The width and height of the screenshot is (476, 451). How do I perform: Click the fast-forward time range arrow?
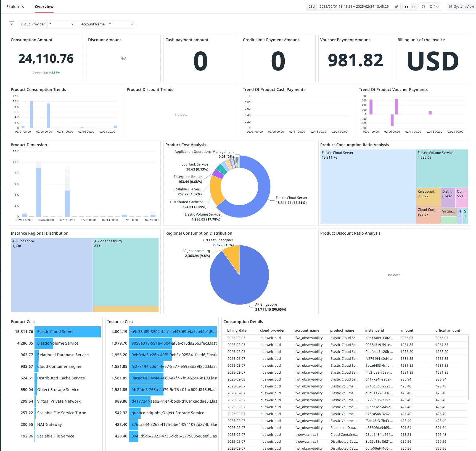click(413, 7)
